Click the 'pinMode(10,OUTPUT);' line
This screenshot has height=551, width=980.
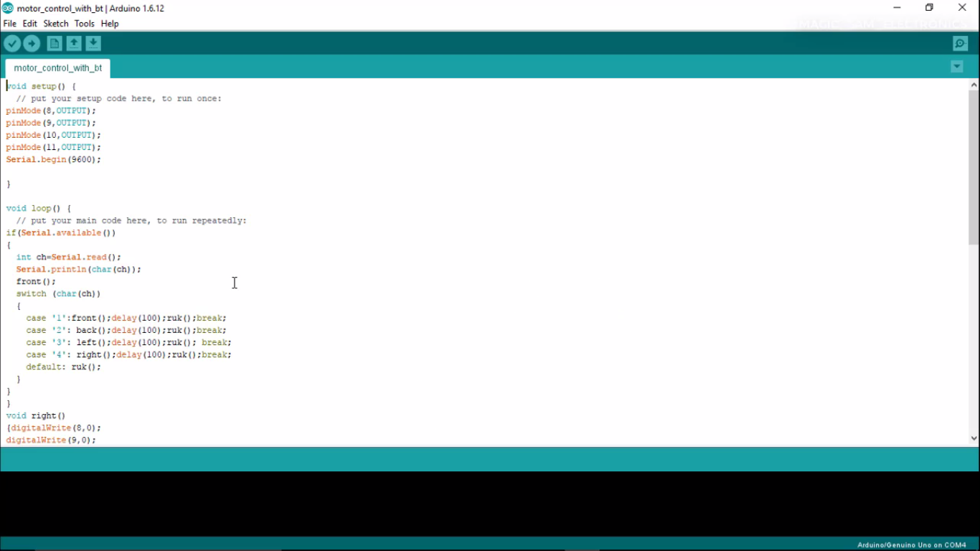point(54,135)
